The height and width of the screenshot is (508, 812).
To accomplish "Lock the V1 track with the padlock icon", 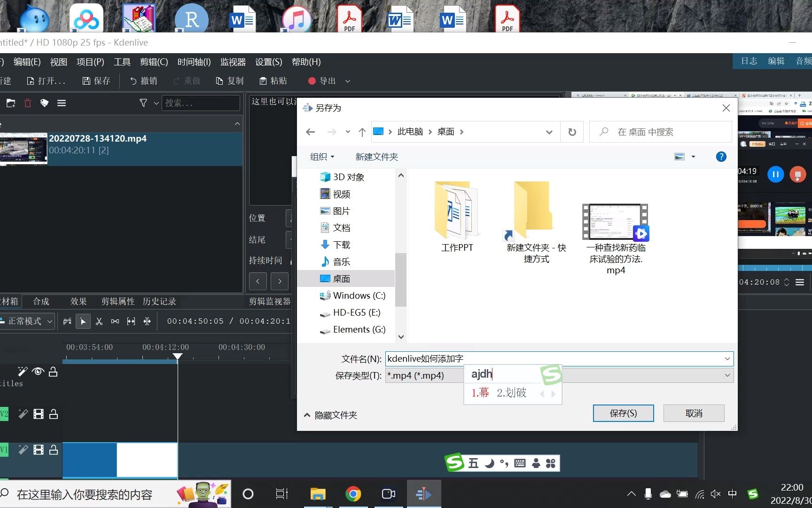I will click(x=54, y=450).
